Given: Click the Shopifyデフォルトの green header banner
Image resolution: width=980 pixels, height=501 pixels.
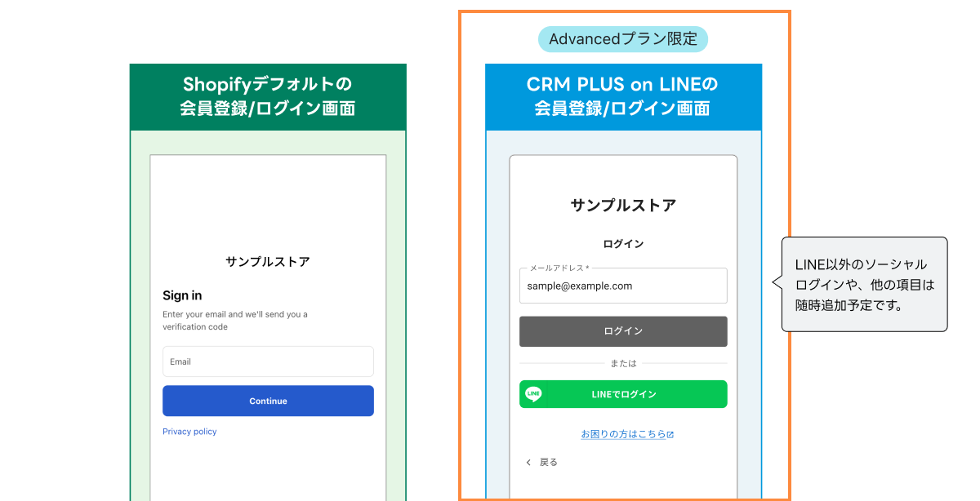Looking at the screenshot, I should pyautogui.click(x=268, y=96).
